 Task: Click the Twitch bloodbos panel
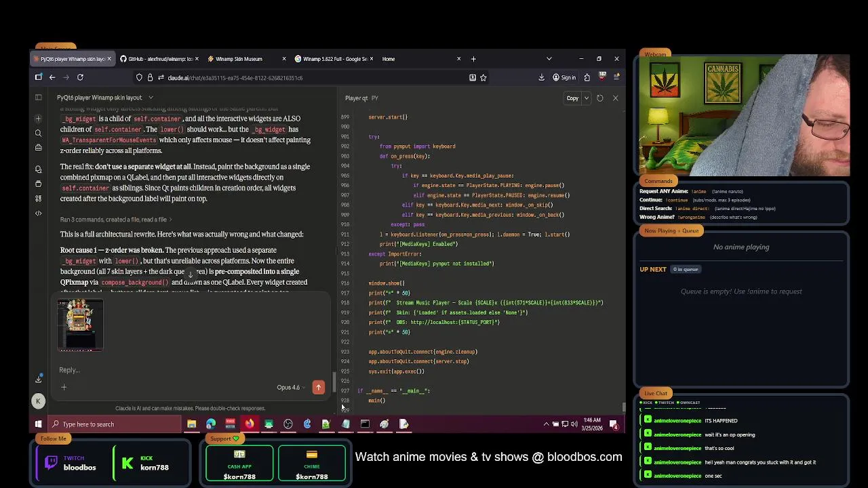coord(71,463)
